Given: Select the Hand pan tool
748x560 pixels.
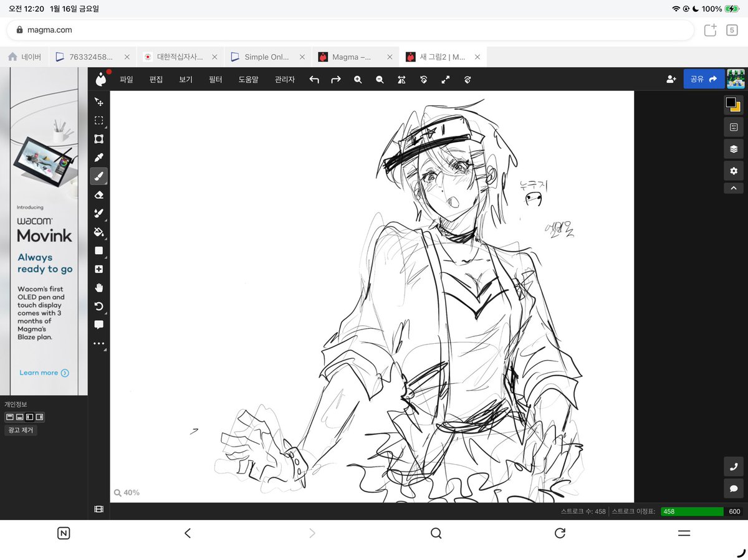Looking at the screenshot, I should (x=98, y=288).
